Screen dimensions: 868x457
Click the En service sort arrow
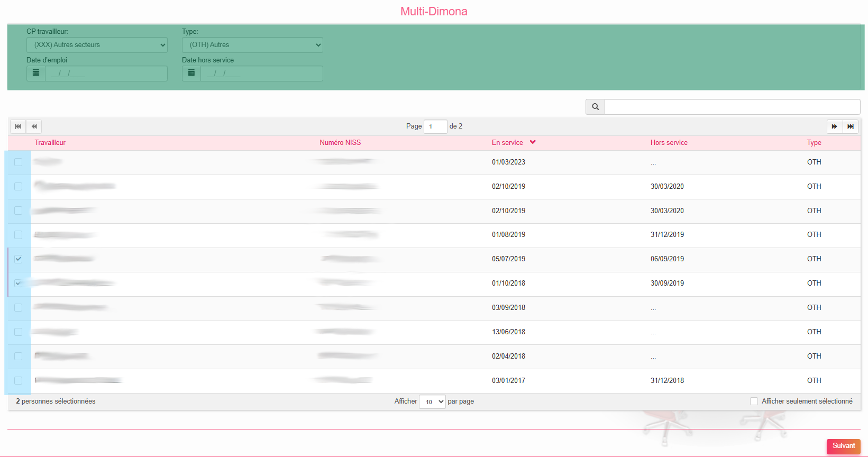[x=533, y=142]
